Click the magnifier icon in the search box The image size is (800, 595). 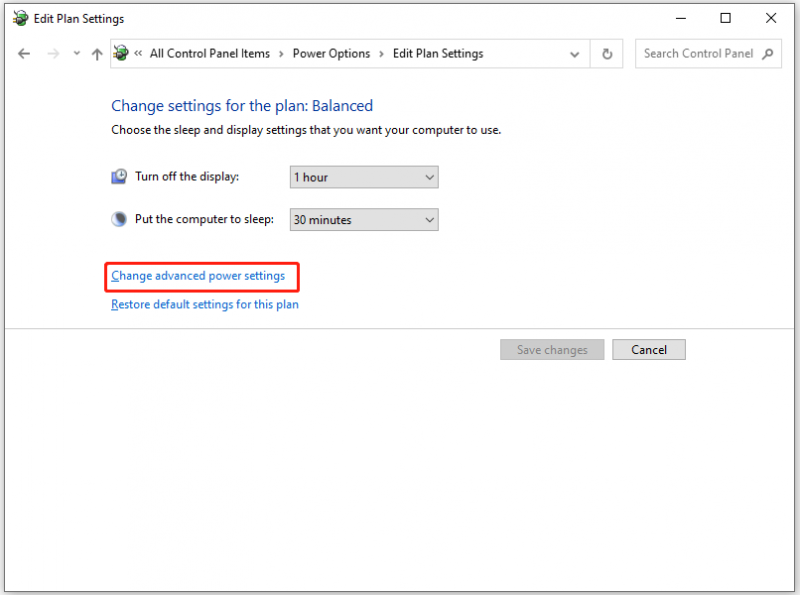[x=768, y=54]
